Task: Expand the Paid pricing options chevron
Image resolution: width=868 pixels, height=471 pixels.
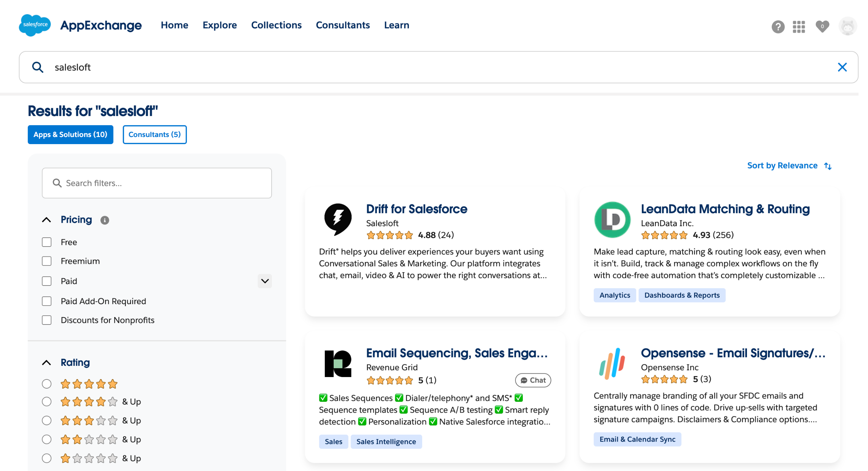Action: point(264,281)
